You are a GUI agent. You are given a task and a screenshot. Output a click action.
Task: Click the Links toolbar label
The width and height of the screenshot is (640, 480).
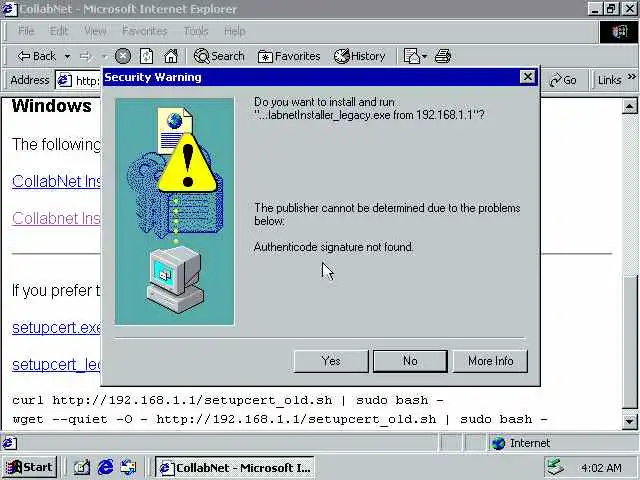pos(609,80)
